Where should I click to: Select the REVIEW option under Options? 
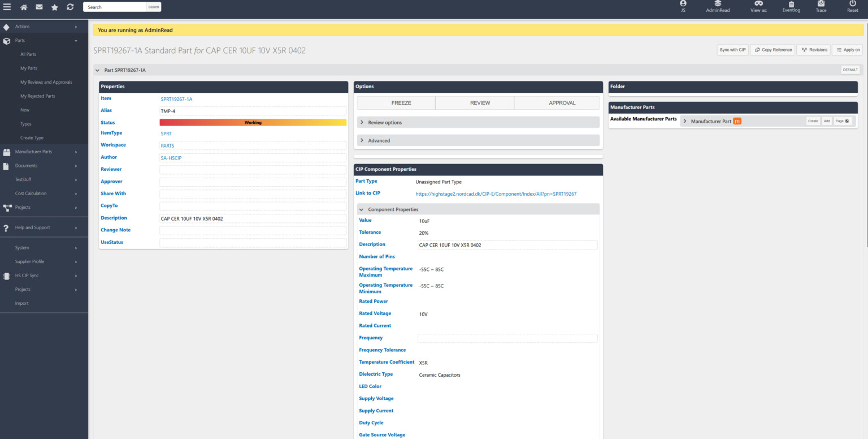coord(480,102)
